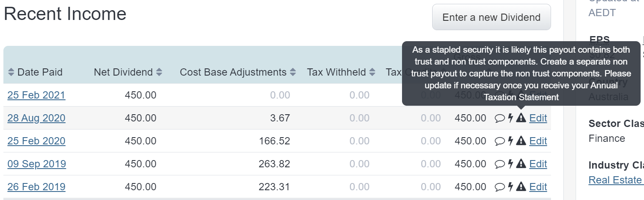Click the 3.67 cost base adjustment value

tap(280, 118)
